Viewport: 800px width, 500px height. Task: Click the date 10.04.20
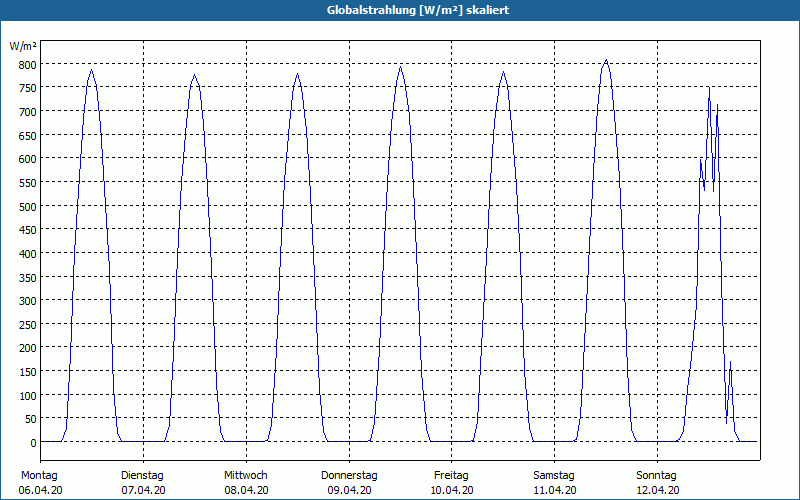coord(452,490)
